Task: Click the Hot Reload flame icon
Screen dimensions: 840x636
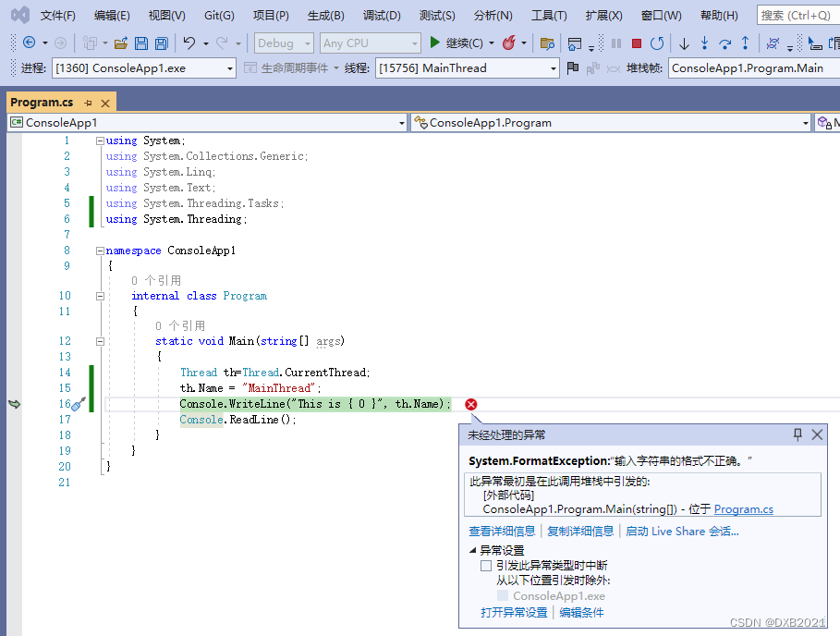Action: [x=508, y=43]
